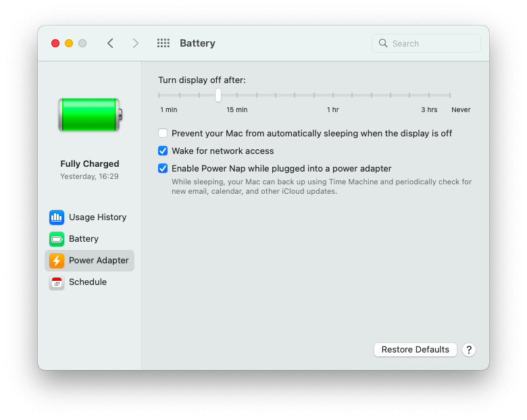The width and height of the screenshot is (527, 420).
Task: Click the back chevron in the toolbar
Action: (x=110, y=43)
